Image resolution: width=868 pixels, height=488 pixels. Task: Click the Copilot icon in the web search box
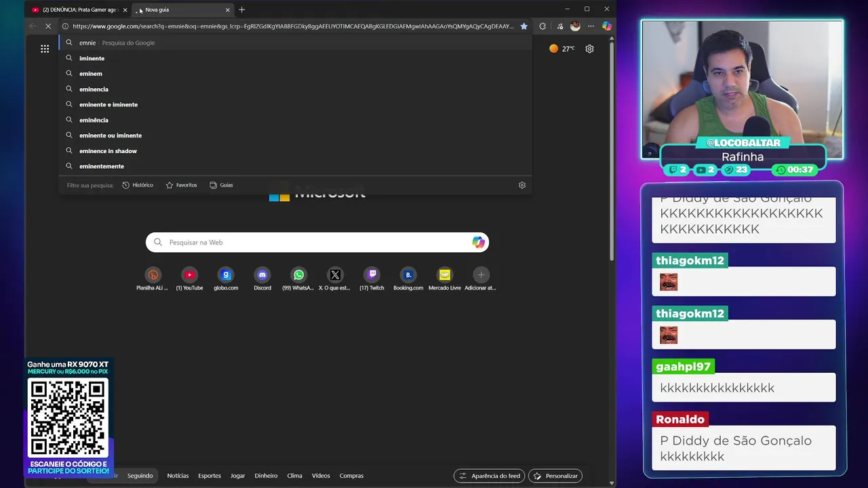click(x=478, y=242)
